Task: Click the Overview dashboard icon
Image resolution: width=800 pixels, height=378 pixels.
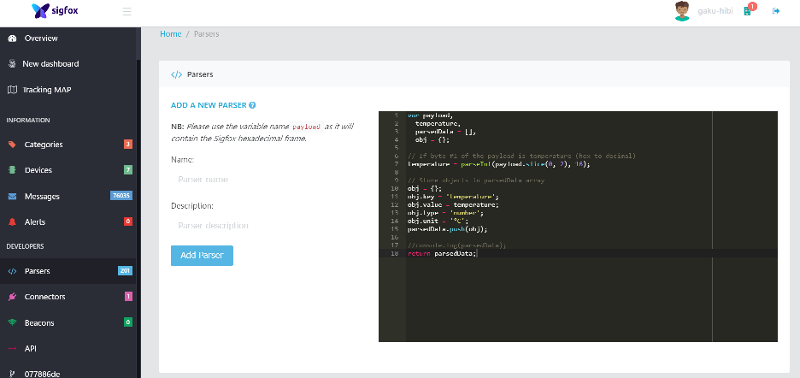Action: [12, 38]
